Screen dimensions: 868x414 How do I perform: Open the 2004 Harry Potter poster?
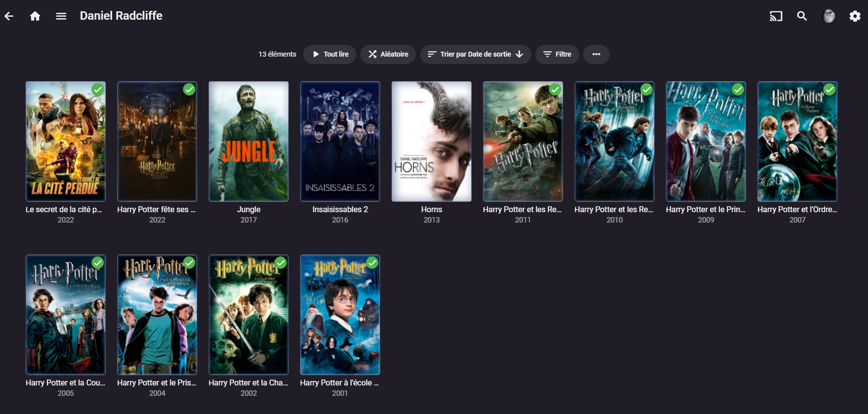pyautogui.click(x=157, y=315)
